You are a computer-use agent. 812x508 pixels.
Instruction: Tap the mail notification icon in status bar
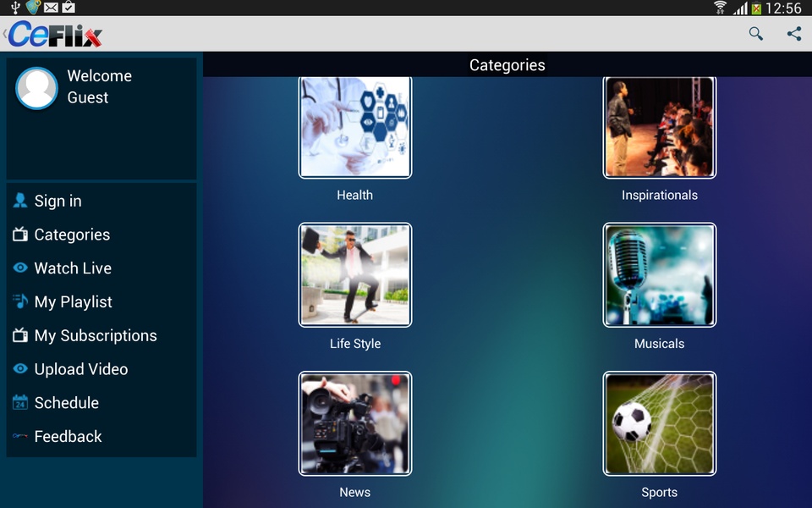[51, 8]
